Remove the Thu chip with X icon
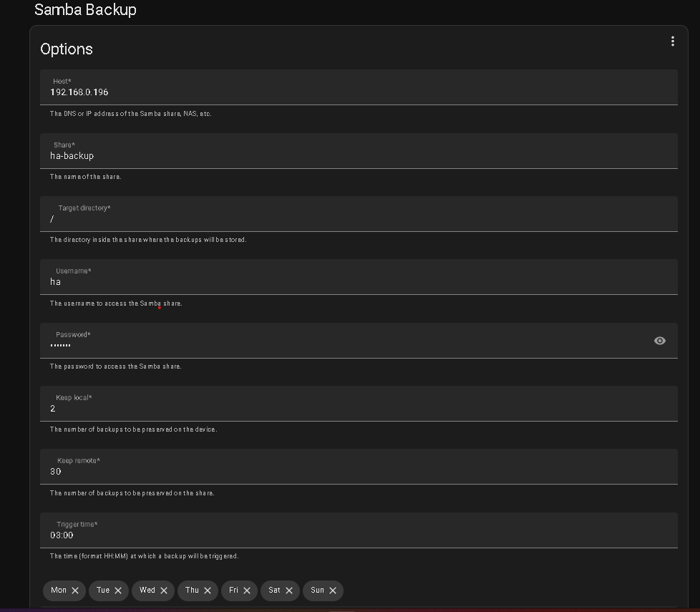The image size is (700, 612). coord(208,591)
